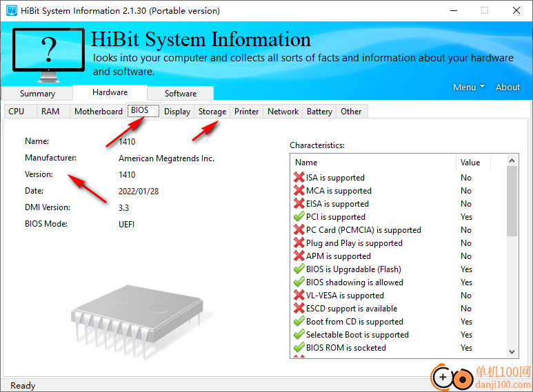Select 'BIOS is Upgradable (Flash)' row text

[354, 269]
